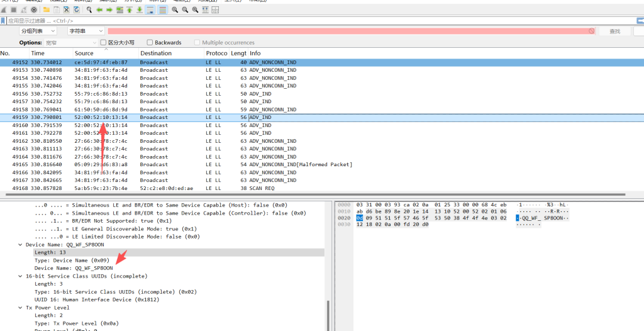Screen dimensions: 644x331
Task: Enable the 区分大小写 checkbox
Action: pyautogui.click(x=104, y=43)
